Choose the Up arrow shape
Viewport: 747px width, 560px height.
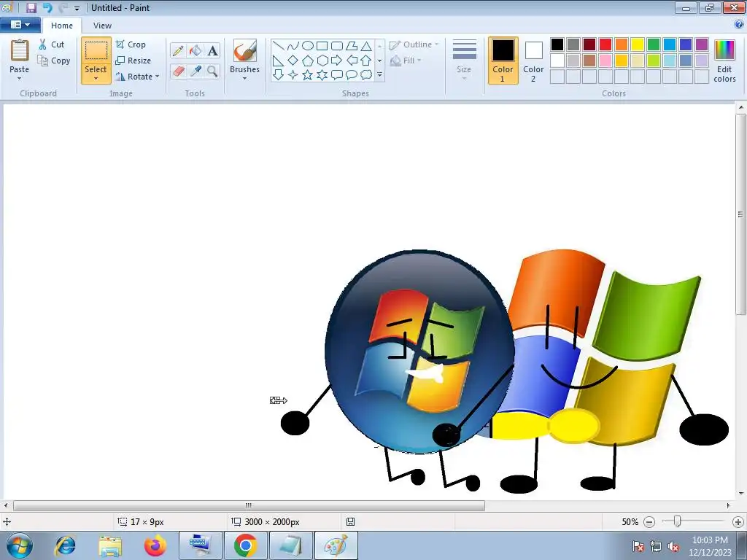pyautogui.click(x=366, y=61)
